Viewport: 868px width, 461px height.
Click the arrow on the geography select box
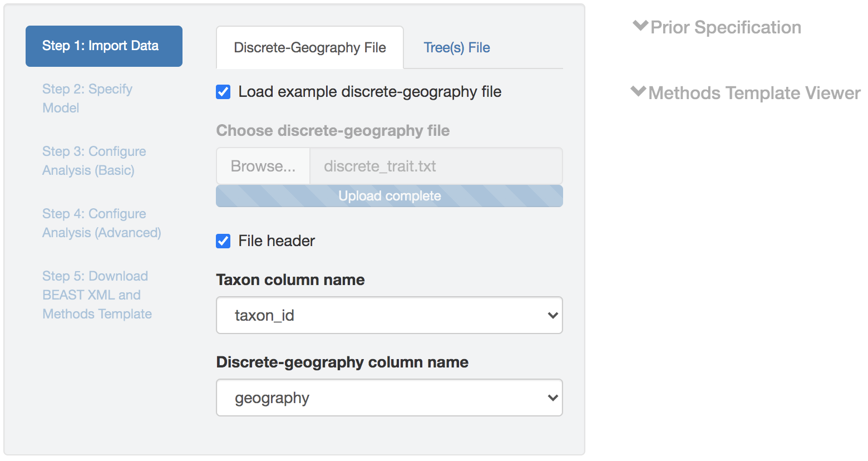[x=553, y=398]
